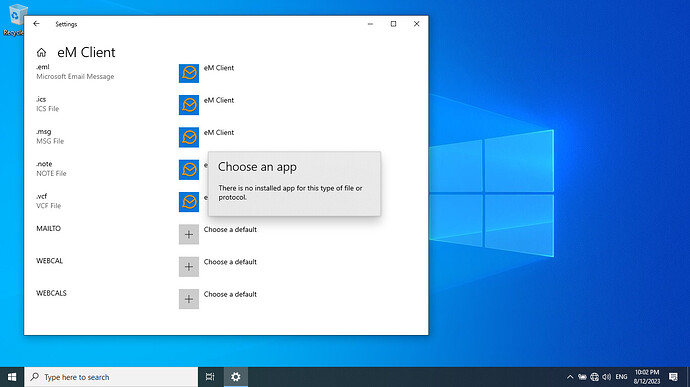Open Task View from taskbar

210,377
